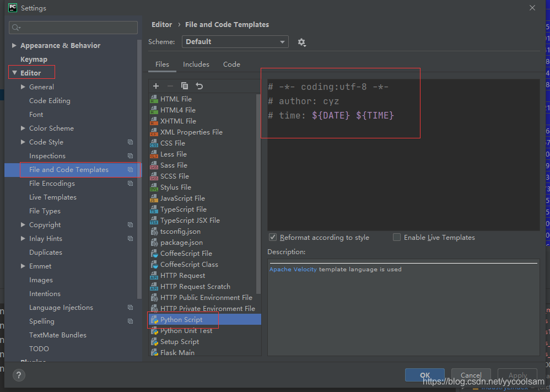Click the settings search field
Image resolution: width=550 pixels, height=392 pixels.
tap(73, 28)
